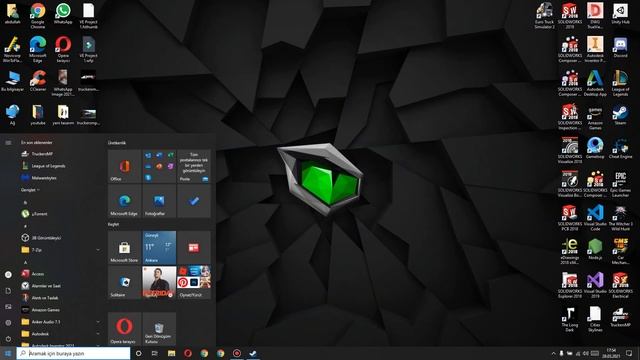This screenshot has width=640, height=360.
Task: Open the notification center icon
Action: (x=629, y=353)
